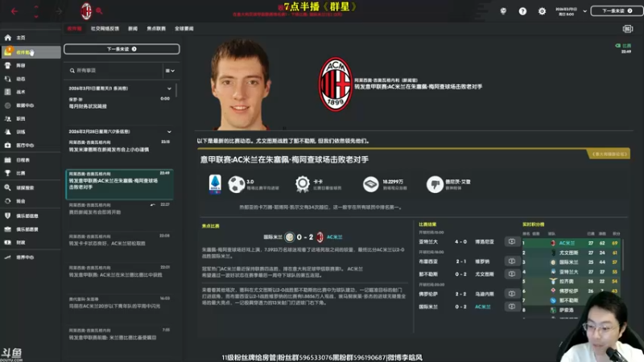Switch to the 焦点联赛 tab
The width and height of the screenshot is (644, 362).
tap(156, 29)
